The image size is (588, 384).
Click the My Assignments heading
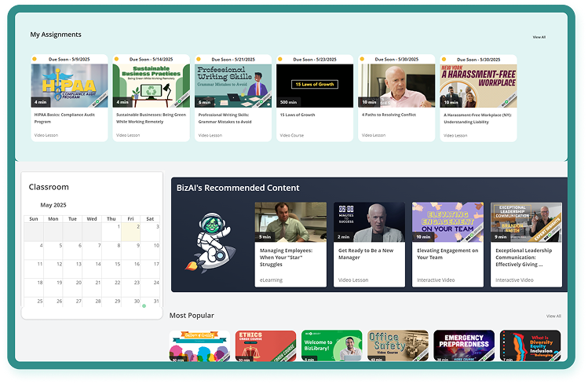(x=56, y=35)
